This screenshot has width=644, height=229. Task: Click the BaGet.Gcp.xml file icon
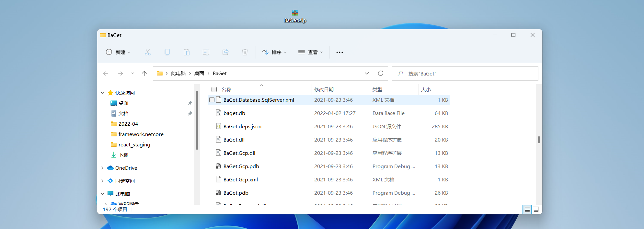point(219,179)
